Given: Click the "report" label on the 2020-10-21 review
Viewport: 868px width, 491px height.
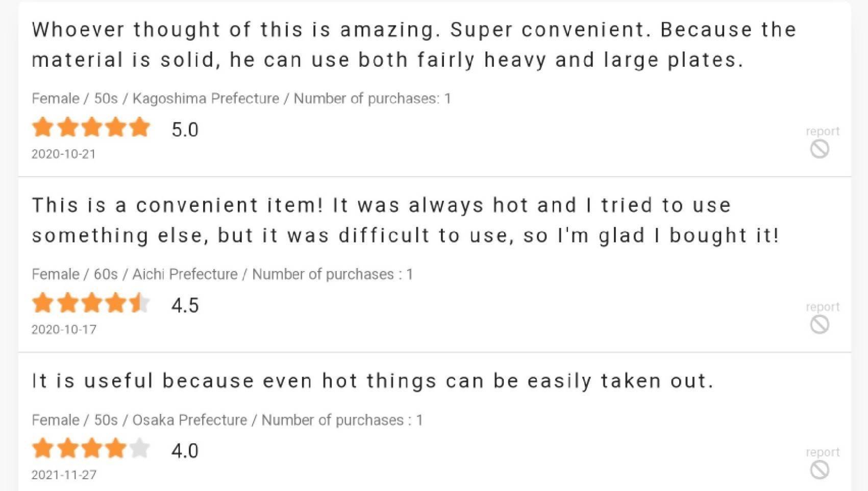Looking at the screenshot, I should coord(822,131).
